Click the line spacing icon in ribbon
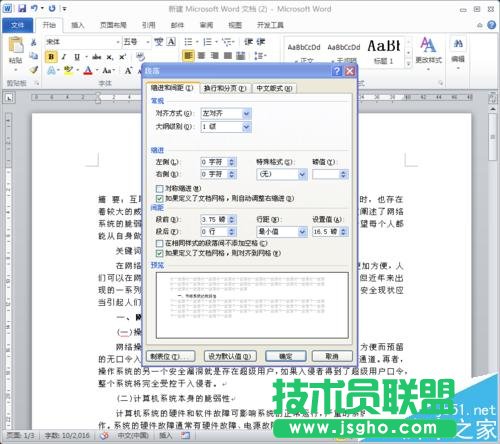 click(x=259, y=55)
